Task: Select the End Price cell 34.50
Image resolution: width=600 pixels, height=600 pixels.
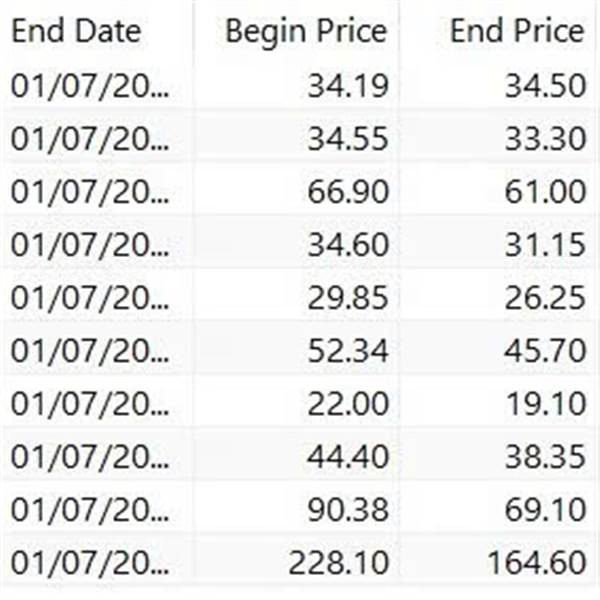Action: [x=545, y=86]
